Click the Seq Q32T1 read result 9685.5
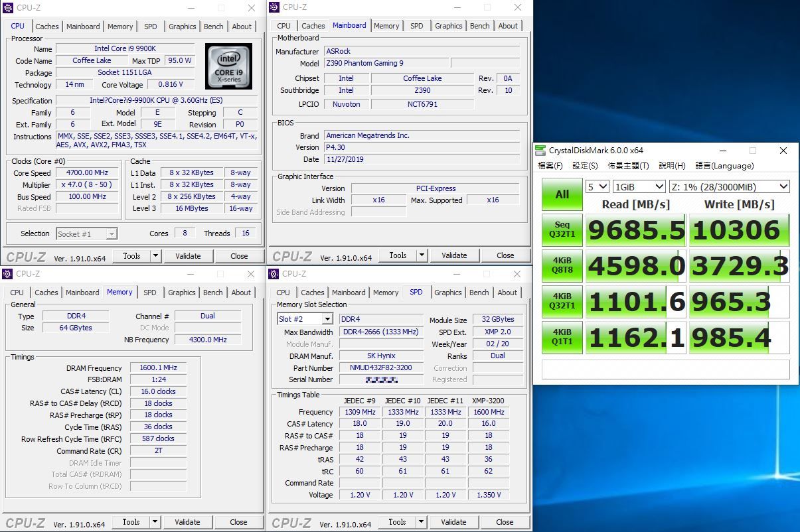Screen dimensions: 800x532 [x=636, y=230]
